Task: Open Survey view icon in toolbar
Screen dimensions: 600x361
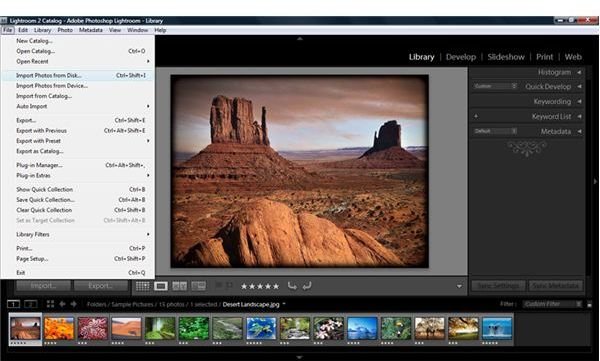Action: [199, 286]
